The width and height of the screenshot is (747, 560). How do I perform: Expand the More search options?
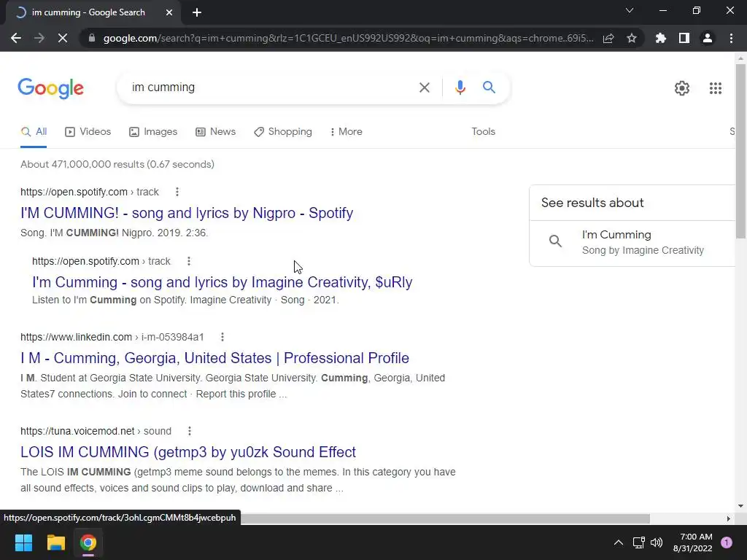[x=347, y=132]
